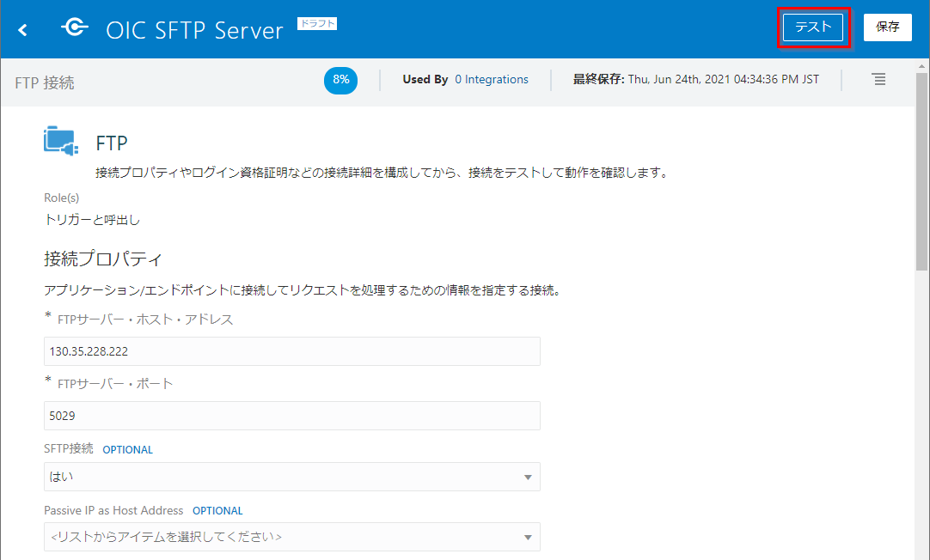
Task: Click into the FTP server port field
Action: pyautogui.click(x=291, y=416)
